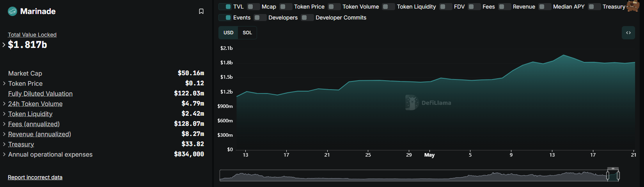Enable the Developers series
The image size is (644, 187).
(x=260, y=18)
